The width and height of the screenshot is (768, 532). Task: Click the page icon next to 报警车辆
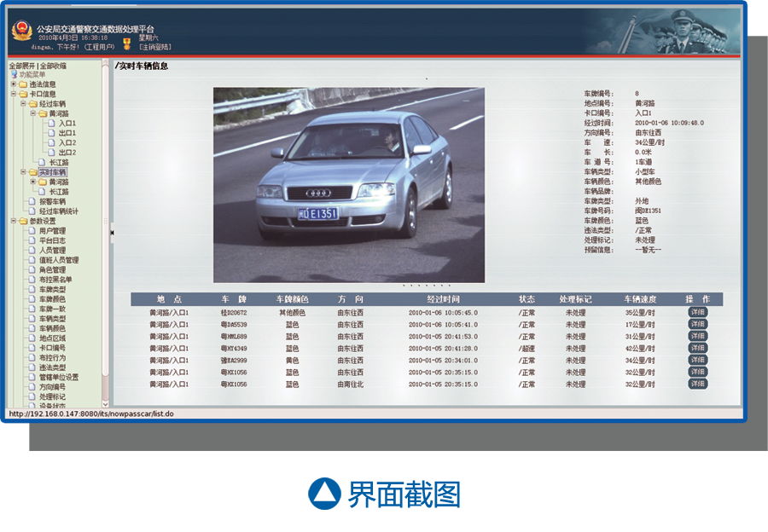tap(32, 201)
